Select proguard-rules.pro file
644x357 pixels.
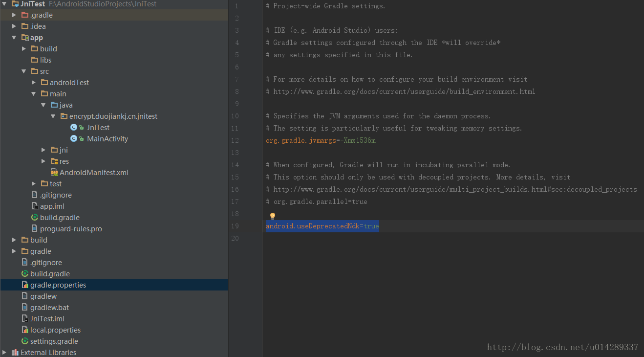click(71, 229)
